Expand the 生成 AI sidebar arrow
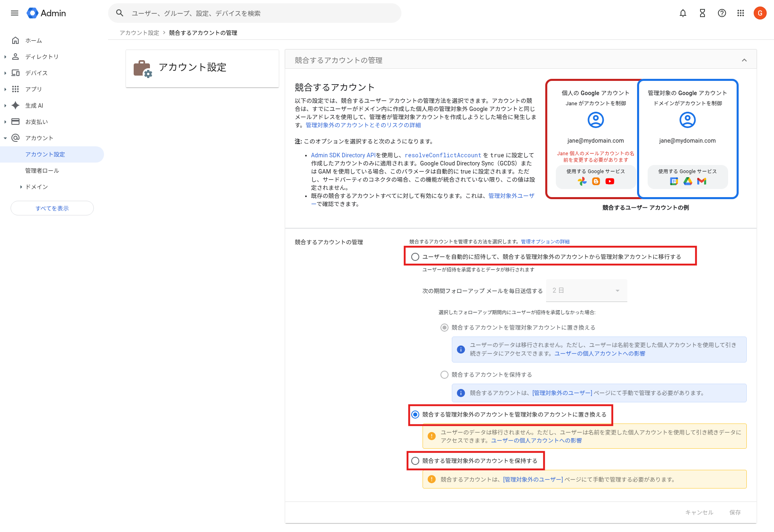Viewport: 774px width, 532px height. coord(5,106)
